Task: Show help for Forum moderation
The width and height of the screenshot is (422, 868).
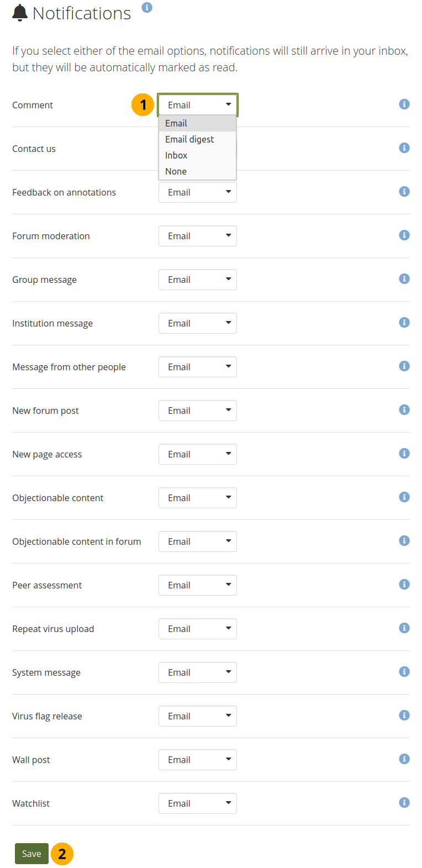Action: tap(404, 235)
